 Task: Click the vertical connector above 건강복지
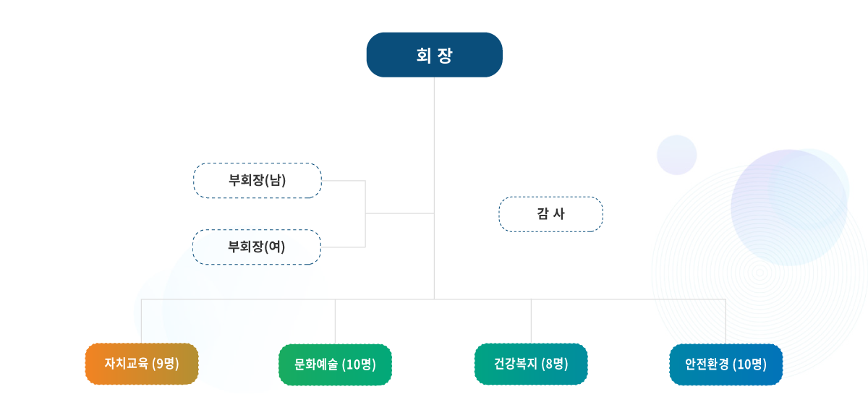531,322
